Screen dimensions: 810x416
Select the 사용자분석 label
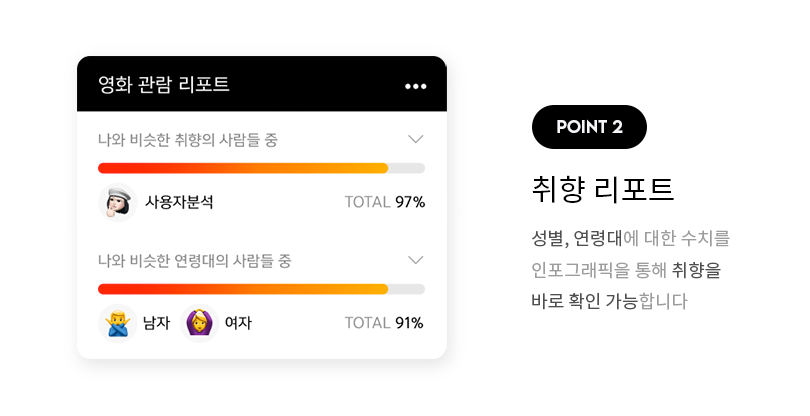(179, 202)
